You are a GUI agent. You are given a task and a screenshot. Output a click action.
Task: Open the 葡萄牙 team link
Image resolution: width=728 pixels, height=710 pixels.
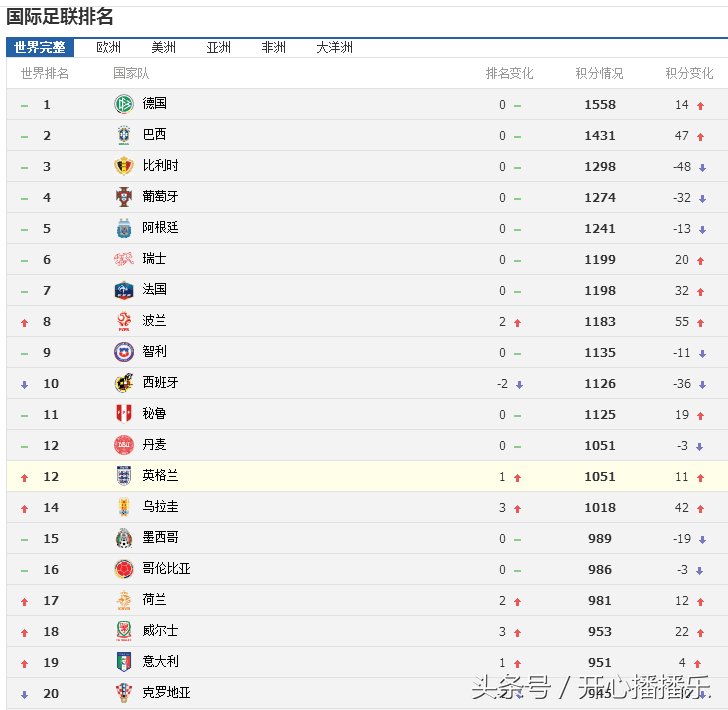(161, 196)
